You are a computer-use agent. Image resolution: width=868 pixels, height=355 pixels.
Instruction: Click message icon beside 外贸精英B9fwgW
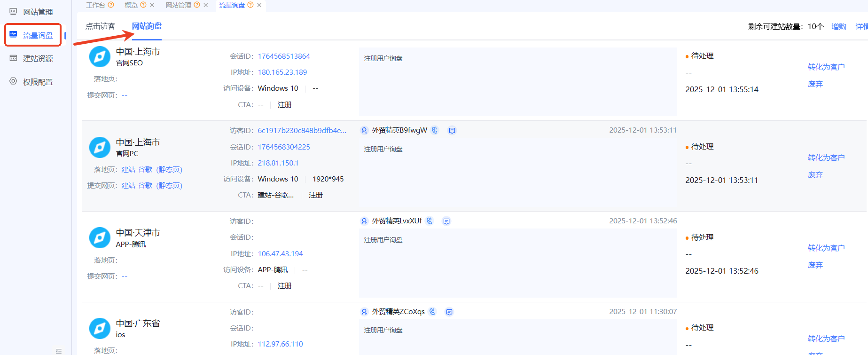coord(452,130)
